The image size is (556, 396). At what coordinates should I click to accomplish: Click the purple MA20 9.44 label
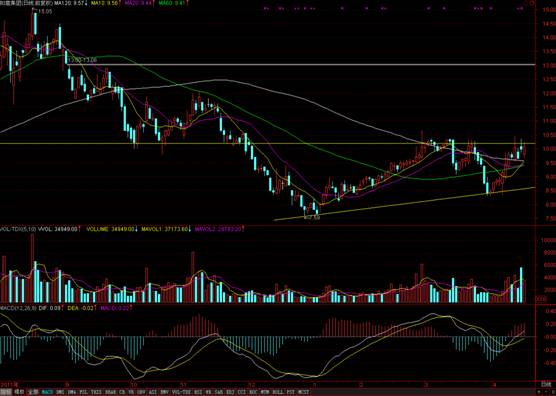(x=137, y=3)
